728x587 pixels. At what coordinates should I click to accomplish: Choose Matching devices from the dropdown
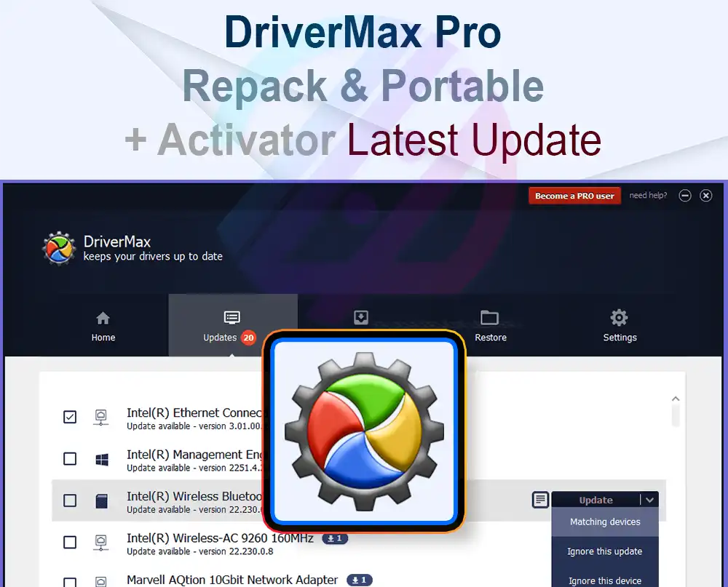605,522
